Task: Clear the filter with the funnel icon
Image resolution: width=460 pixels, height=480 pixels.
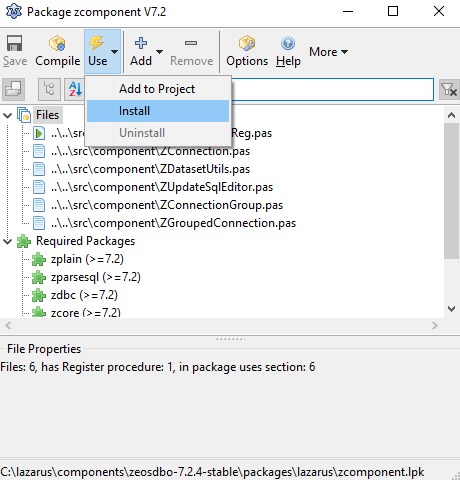Action: point(449,89)
